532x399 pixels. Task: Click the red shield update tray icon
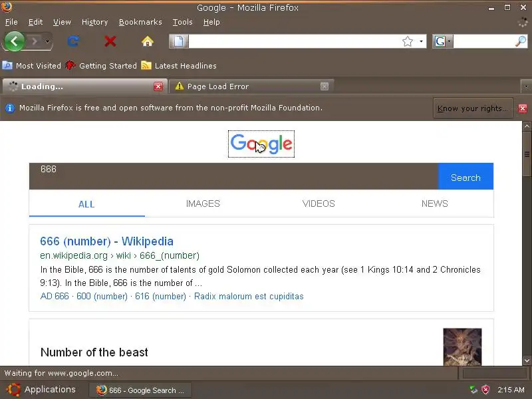pos(485,390)
